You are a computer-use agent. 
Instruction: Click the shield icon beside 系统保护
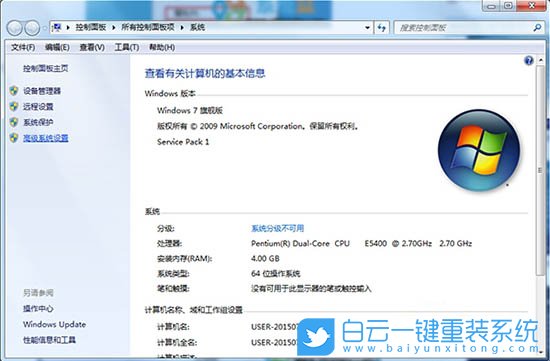(14, 122)
